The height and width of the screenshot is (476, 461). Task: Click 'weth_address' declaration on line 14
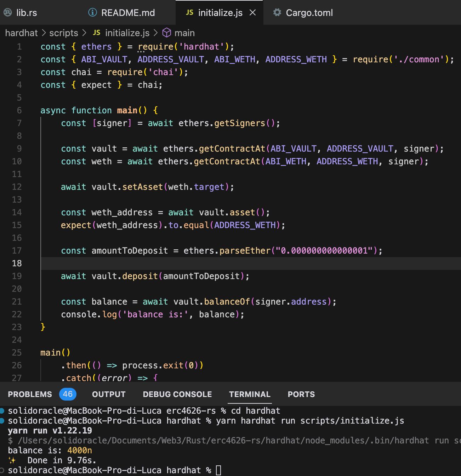coord(122,212)
